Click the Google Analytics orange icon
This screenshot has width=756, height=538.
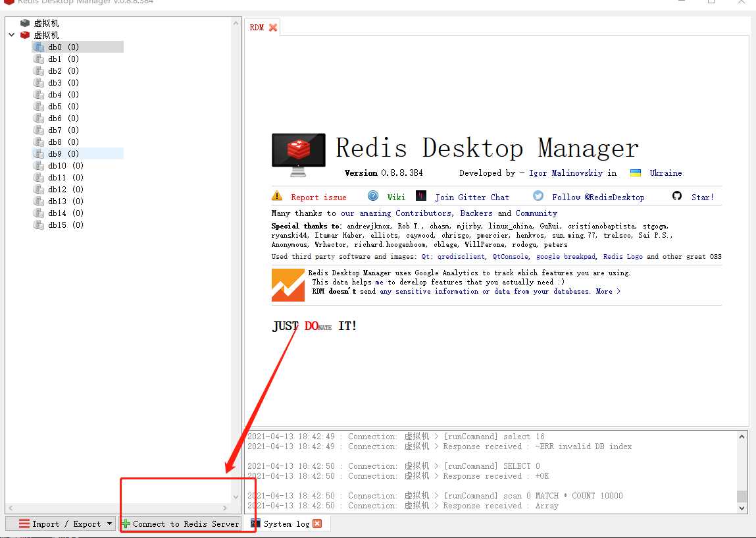pos(288,285)
